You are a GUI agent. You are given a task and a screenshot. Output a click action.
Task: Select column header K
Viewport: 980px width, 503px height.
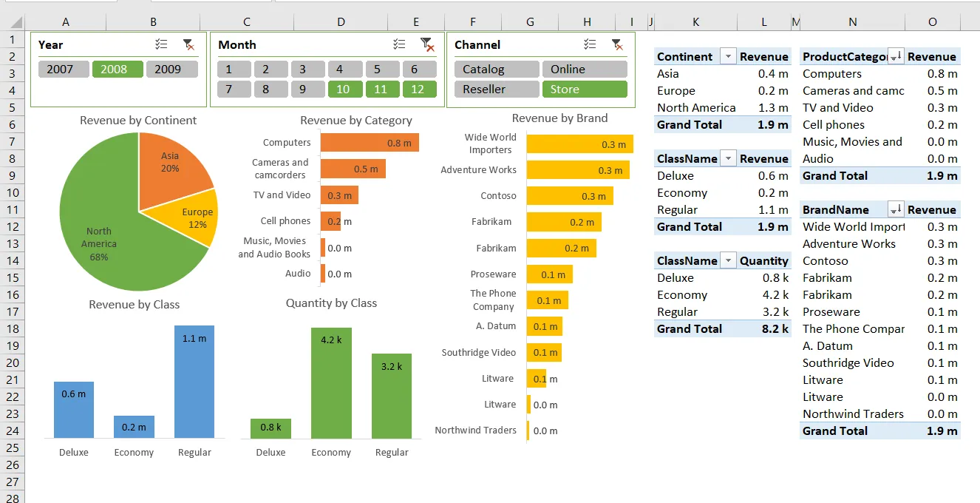(695, 22)
